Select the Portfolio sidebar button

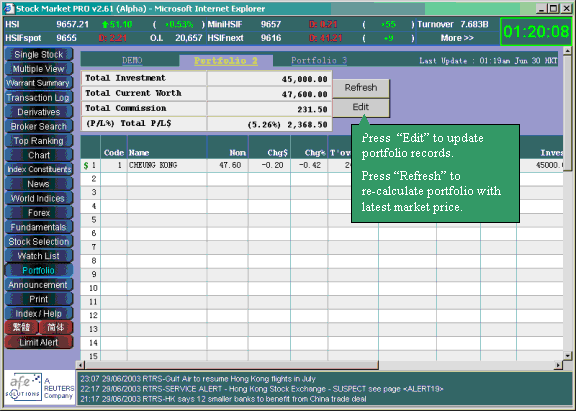[x=39, y=270]
